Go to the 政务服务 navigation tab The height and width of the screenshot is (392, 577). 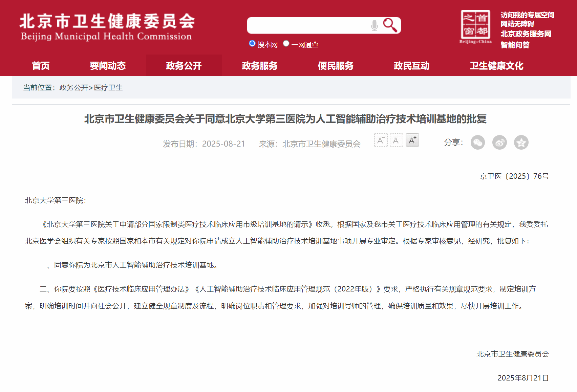point(260,66)
